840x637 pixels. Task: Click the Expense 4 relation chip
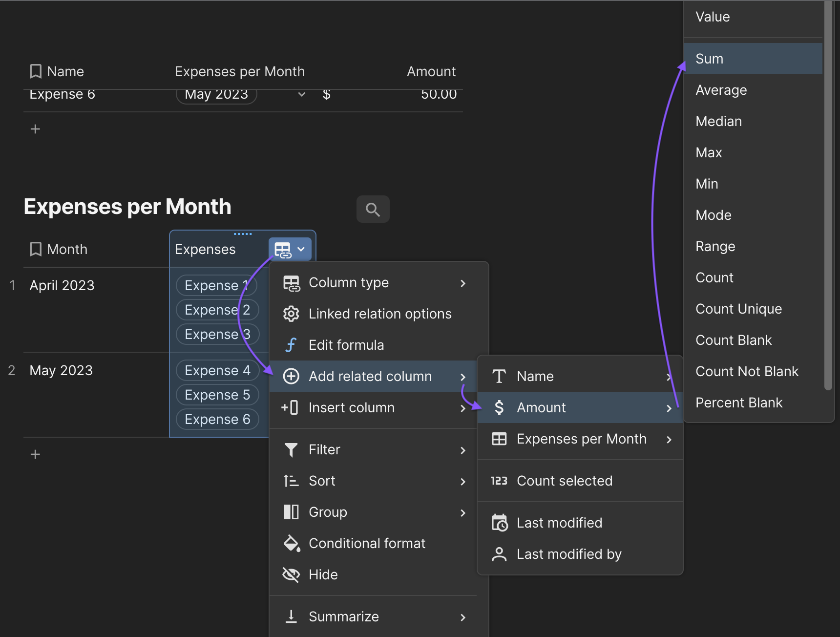217,370
